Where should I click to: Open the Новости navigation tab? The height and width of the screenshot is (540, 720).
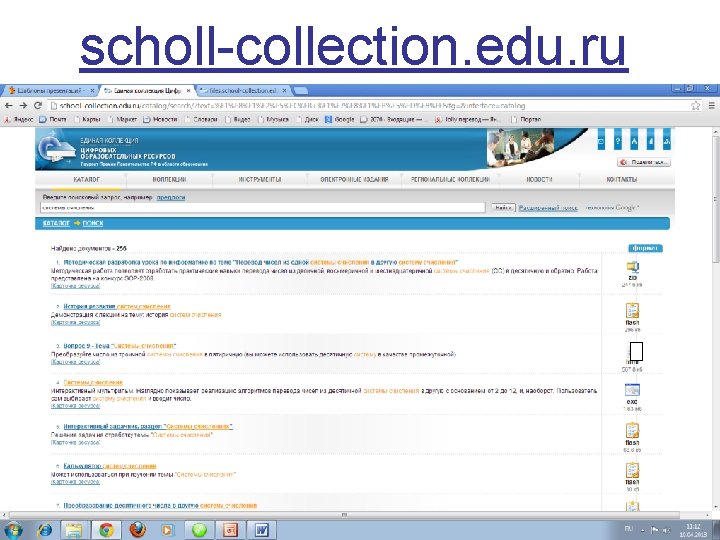pos(539,180)
